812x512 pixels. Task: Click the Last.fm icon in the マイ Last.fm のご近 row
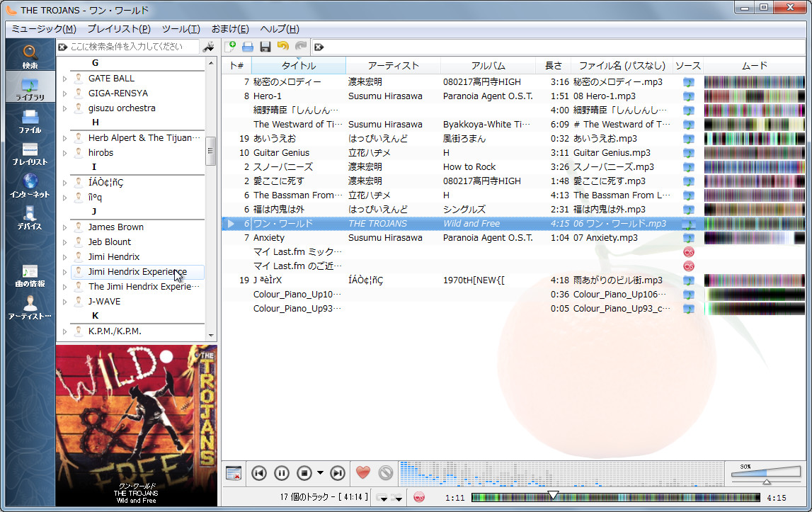coord(689,266)
